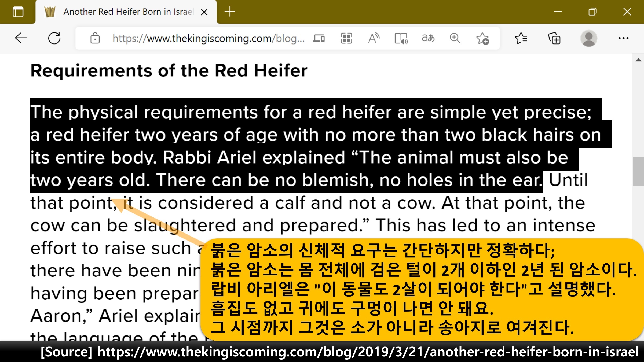Open the QR code apps icon
The height and width of the screenshot is (362, 644).
[346, 38]
